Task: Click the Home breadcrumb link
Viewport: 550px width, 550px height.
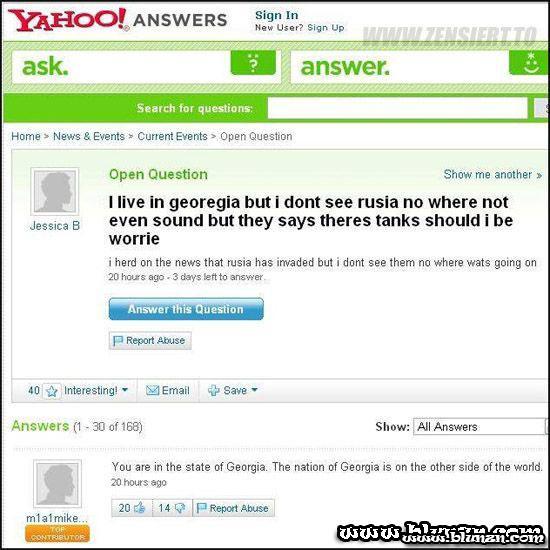Action: [x=26, y=136]
